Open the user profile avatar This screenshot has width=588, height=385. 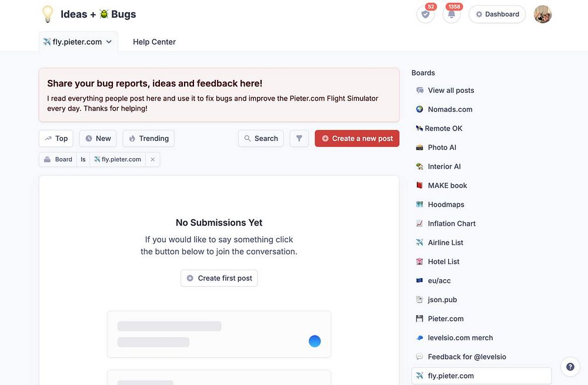click(x=543, y=14)
